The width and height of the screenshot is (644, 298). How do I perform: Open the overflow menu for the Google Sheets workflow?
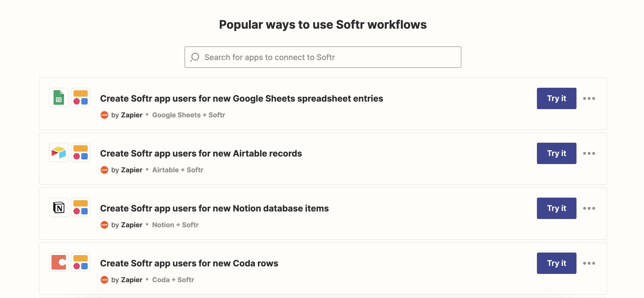(x=589, y=98)
